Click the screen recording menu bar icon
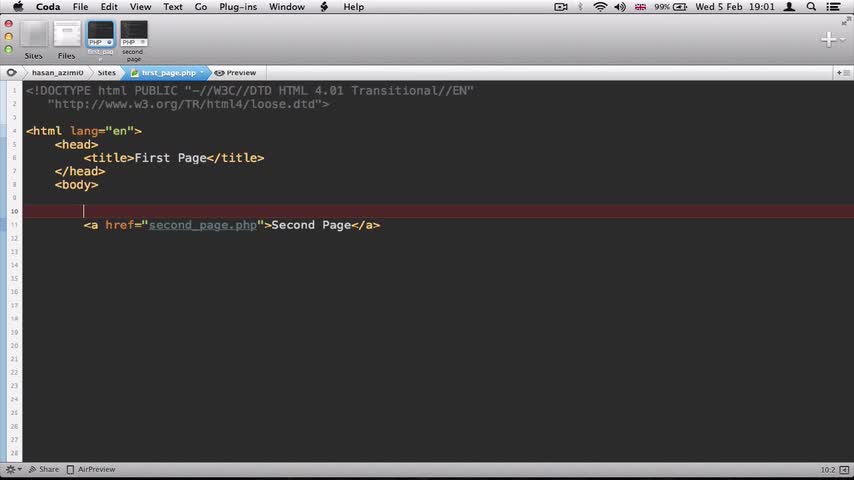854x480 pixels. pos(560,7)
